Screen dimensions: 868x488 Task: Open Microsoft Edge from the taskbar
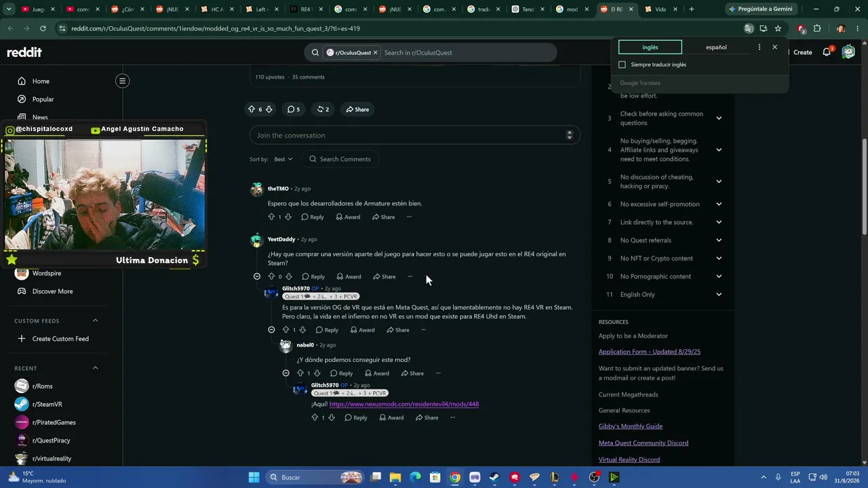coord(415,477)
